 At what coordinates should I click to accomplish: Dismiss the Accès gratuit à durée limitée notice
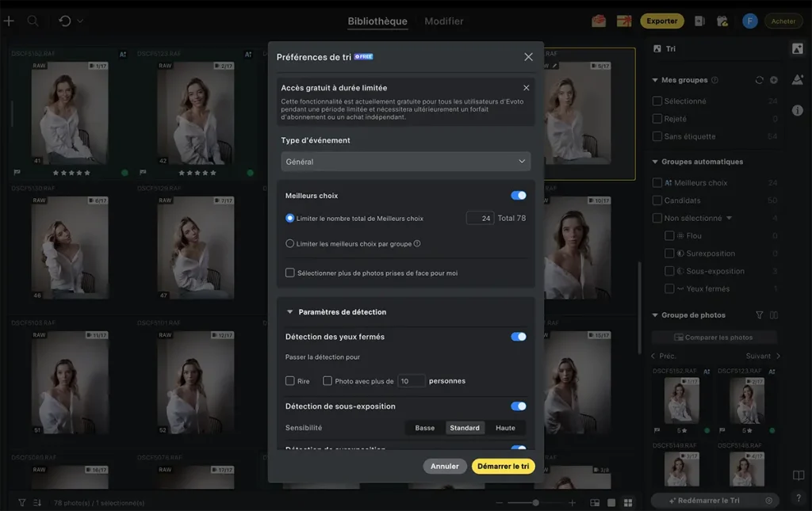[527, 88]
